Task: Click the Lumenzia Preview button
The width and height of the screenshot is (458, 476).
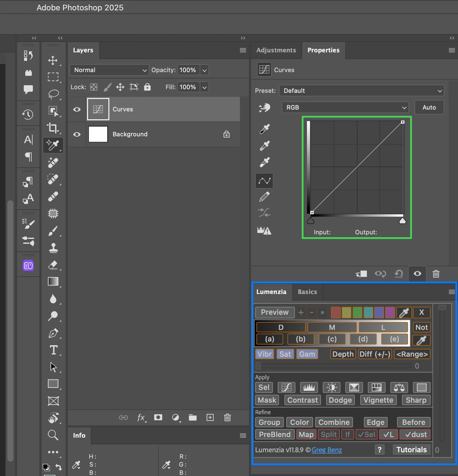Action: (x=275, y=312)
